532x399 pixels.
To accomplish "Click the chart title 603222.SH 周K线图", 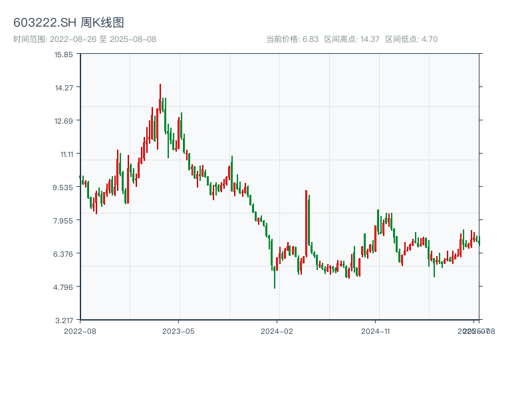I will [x=68, y=23].
